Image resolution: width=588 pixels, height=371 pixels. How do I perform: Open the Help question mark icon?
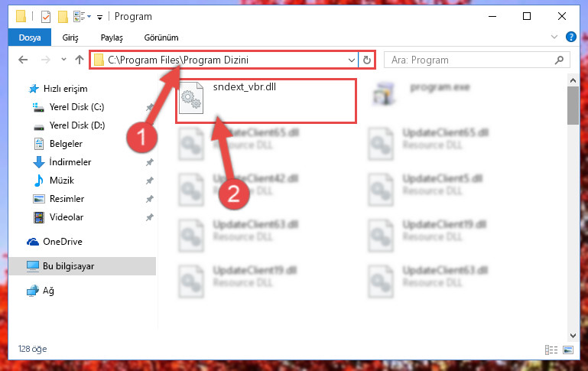pos(570,37)
